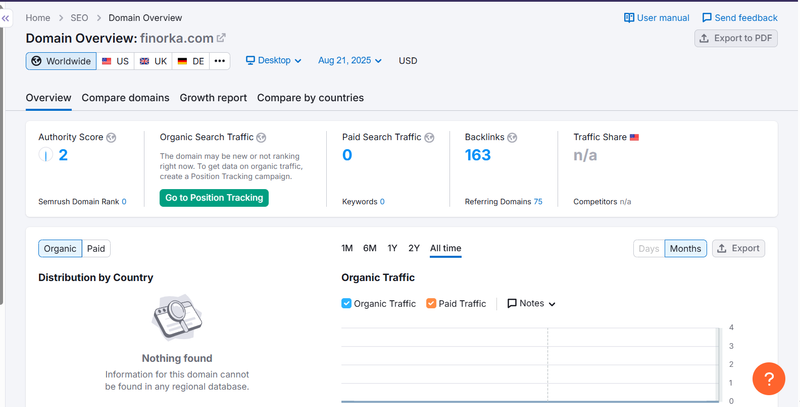The height and width of the screenshot is (407, 800).
Task: Select the All time range
Action: click(x=445, y=248)
